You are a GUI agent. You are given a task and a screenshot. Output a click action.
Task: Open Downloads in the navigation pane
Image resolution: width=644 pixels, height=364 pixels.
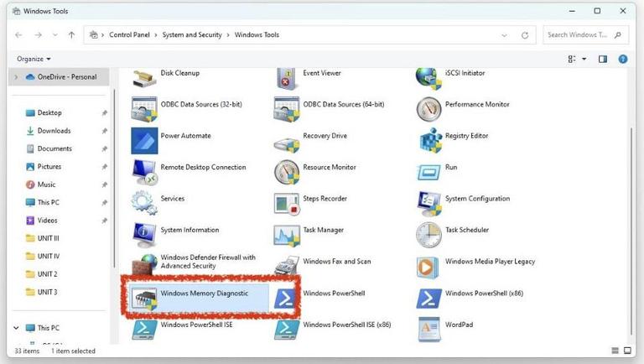pyautogui.click(x=54, y=131)
